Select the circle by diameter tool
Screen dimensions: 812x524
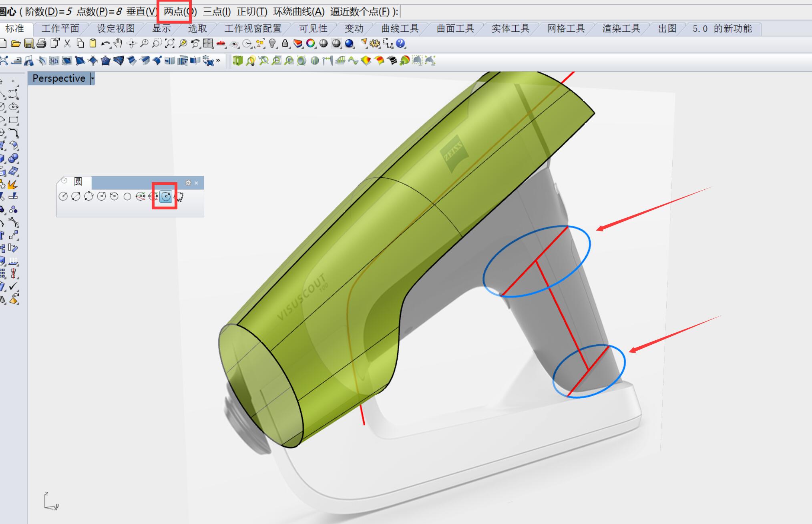76,197
